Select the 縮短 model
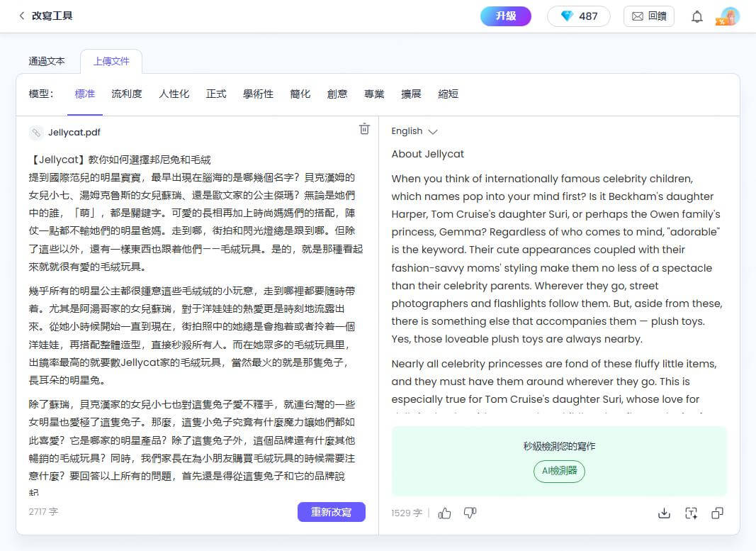756x551 pixels. pos(448,94)
